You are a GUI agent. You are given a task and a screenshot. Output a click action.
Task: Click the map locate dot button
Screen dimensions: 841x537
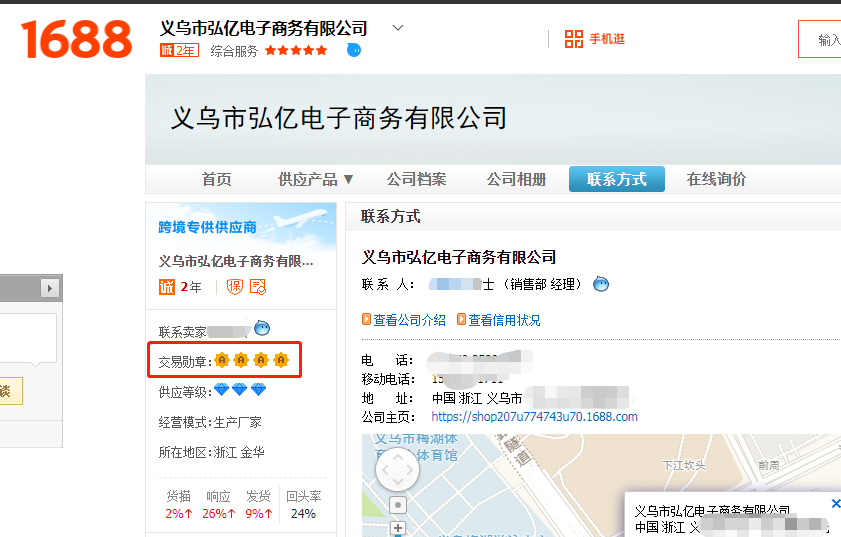[x=397, y=505]
